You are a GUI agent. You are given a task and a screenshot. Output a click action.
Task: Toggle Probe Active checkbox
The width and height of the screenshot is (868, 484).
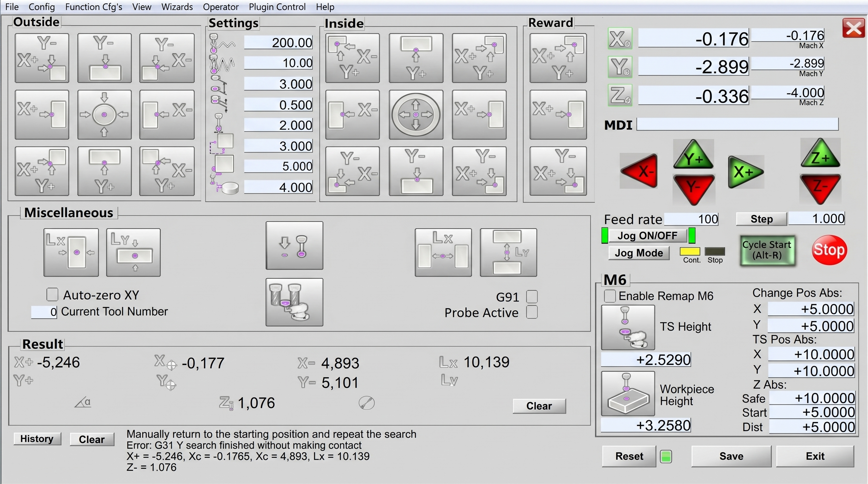coord(532,312)
